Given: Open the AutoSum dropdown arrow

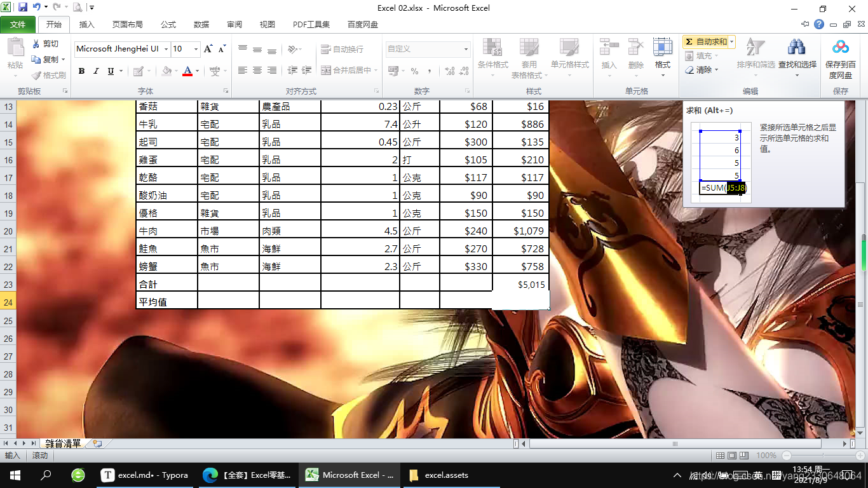Looking at the screenshot, I should [x=731, y=42].
